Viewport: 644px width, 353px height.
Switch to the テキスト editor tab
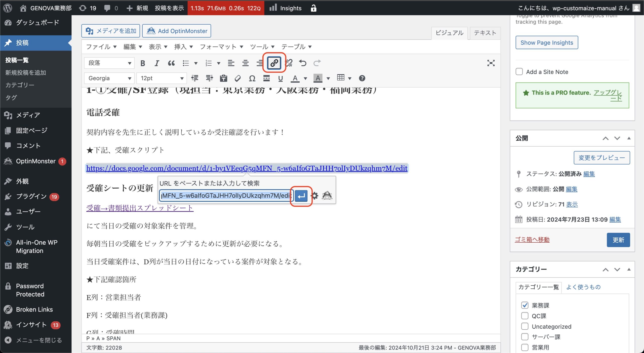(x=485, y=33)
